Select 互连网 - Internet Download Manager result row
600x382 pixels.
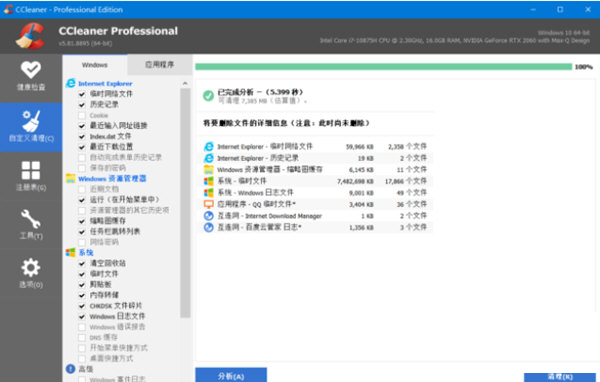coord(315,216)
